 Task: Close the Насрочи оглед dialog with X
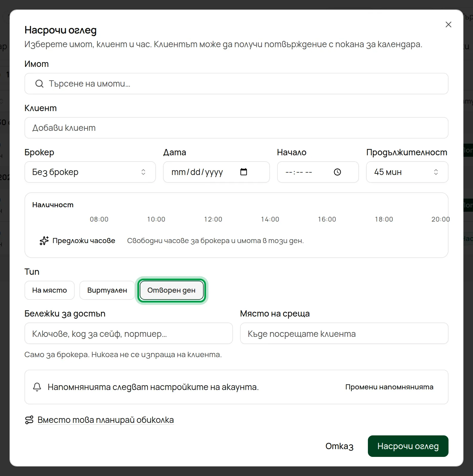[x=448, y=24]
